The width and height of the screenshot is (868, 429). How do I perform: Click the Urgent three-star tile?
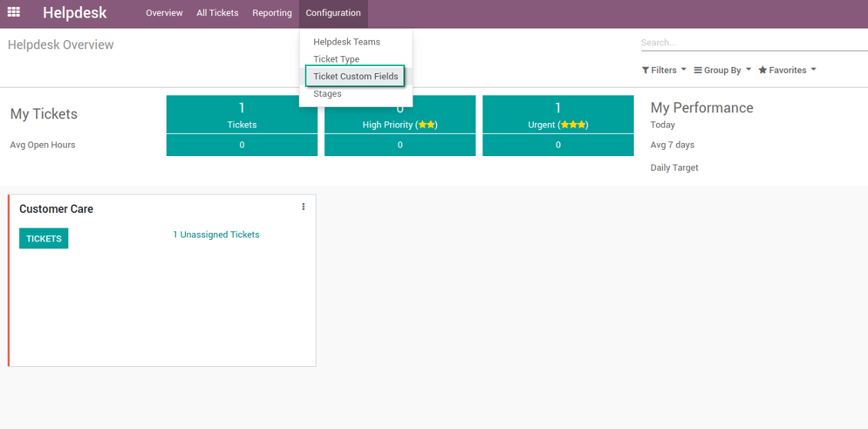tap(558, 115)
